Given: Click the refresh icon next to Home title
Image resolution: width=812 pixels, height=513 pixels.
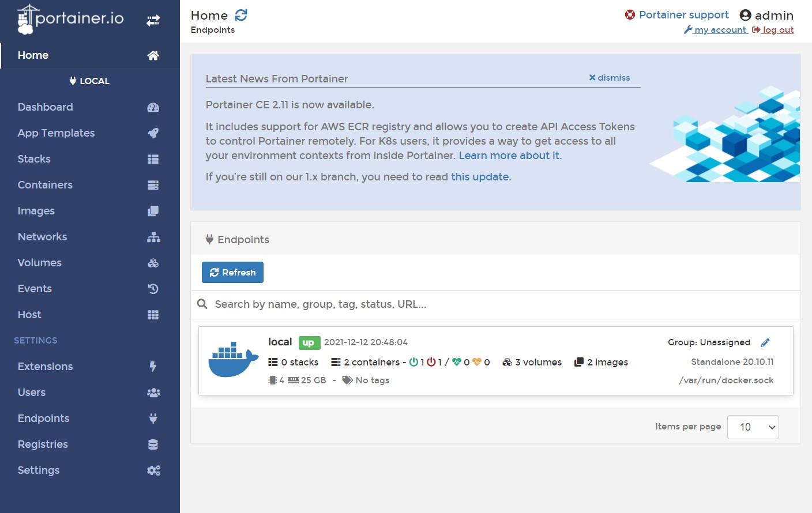Looking at the screenshot, I should point(241,15).
